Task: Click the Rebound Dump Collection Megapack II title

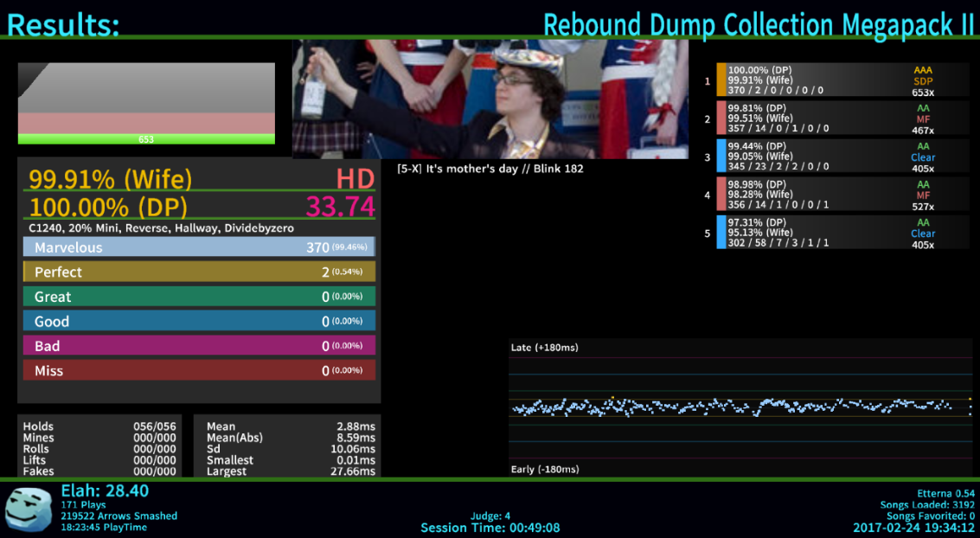Action: [759, 24]
